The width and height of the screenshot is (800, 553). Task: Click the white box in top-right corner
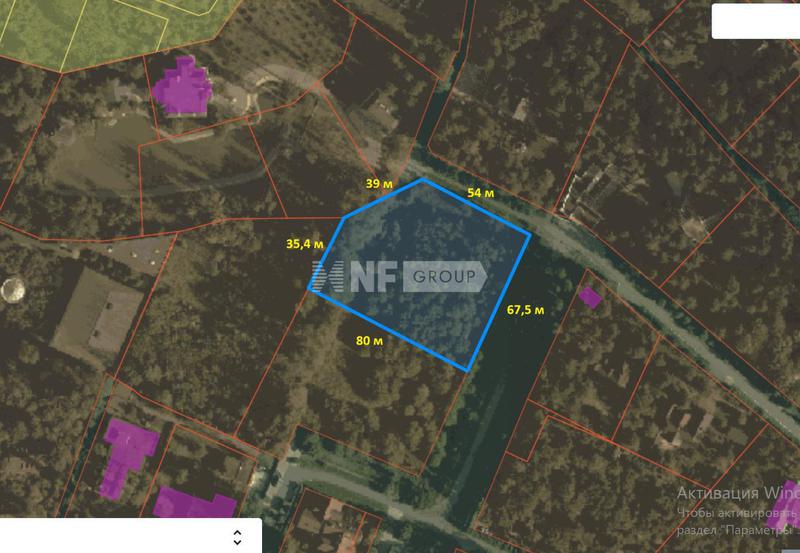click(x=756, y=21)
